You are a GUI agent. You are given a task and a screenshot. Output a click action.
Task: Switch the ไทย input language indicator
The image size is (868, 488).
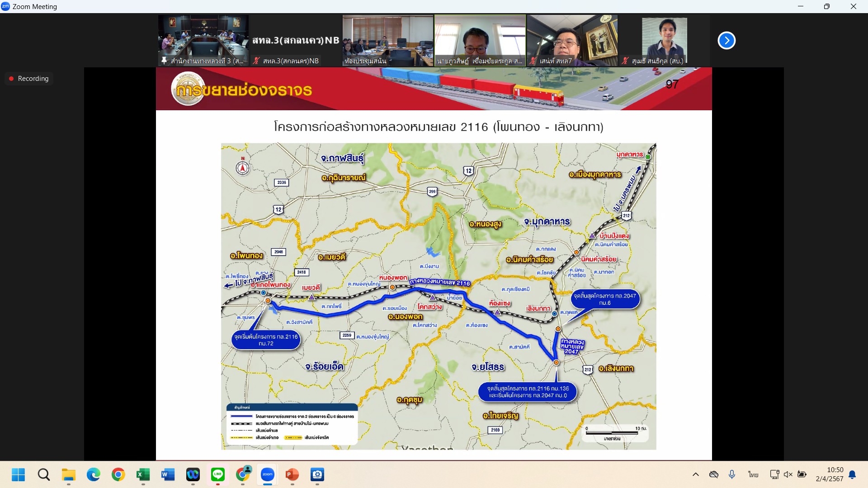coord(753,474)
